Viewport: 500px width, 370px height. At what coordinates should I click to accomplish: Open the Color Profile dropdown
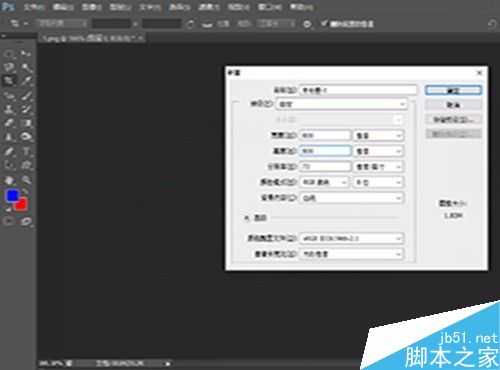[x=352, y=238]
